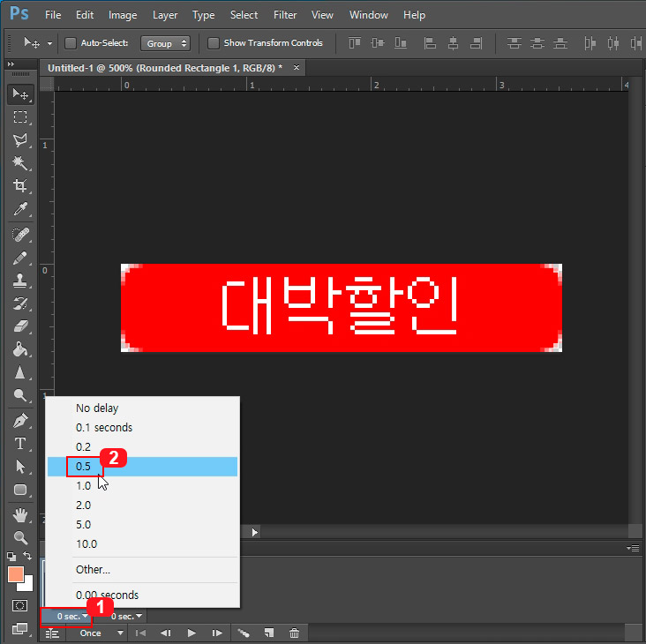This screenshot has height=644, width=646.
Task: Select the Paint Bucket tool
Action: click(x=20, y=349)
